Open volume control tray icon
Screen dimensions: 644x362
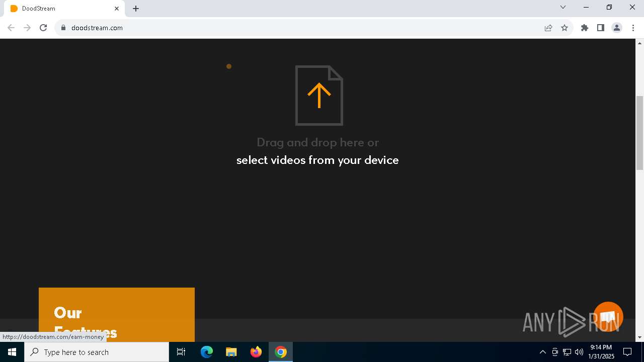coord(579,352)
